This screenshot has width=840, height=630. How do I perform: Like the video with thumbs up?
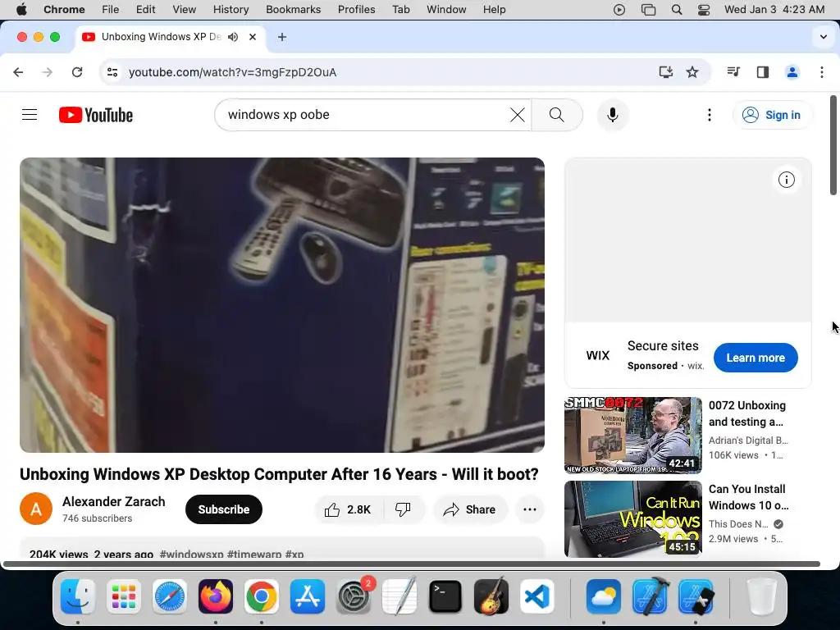point(348,509)
